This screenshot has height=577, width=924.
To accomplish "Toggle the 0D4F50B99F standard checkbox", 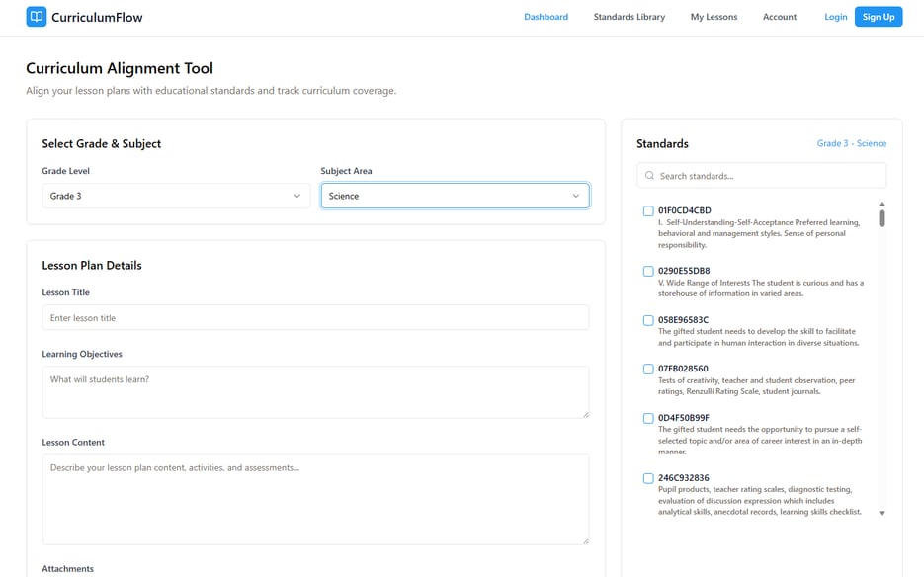I will 648,419.
